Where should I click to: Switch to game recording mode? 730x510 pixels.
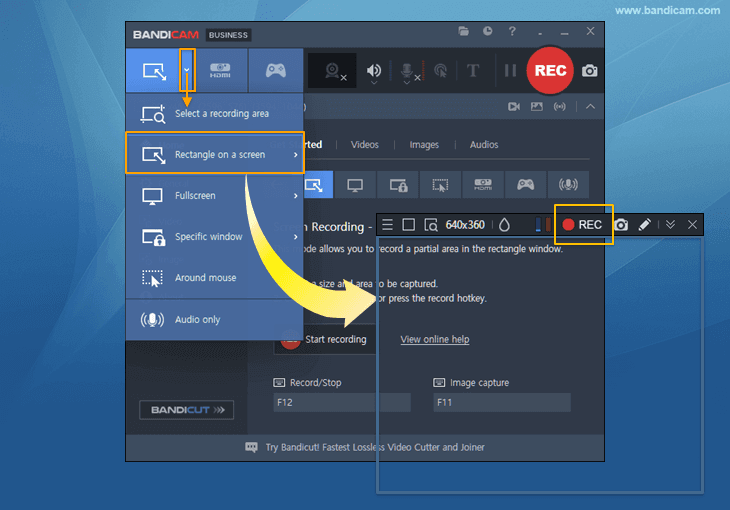[276, 71]
